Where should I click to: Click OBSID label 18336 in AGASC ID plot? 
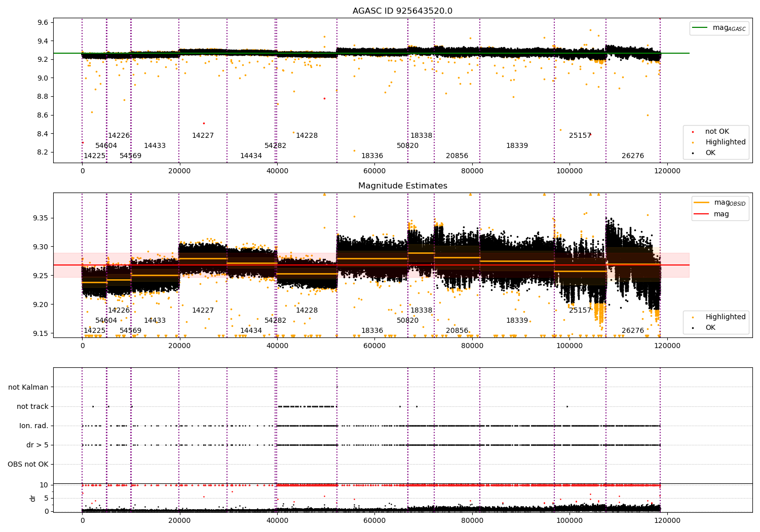pos(372,156)
